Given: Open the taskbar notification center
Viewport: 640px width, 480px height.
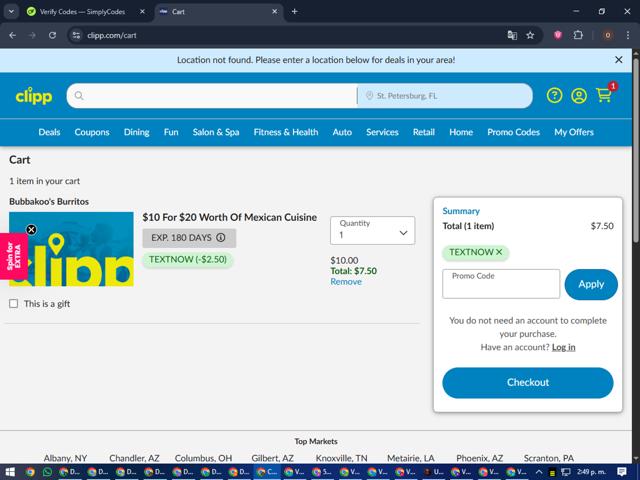Looking at the screenshot, I should tap(622, 472).
